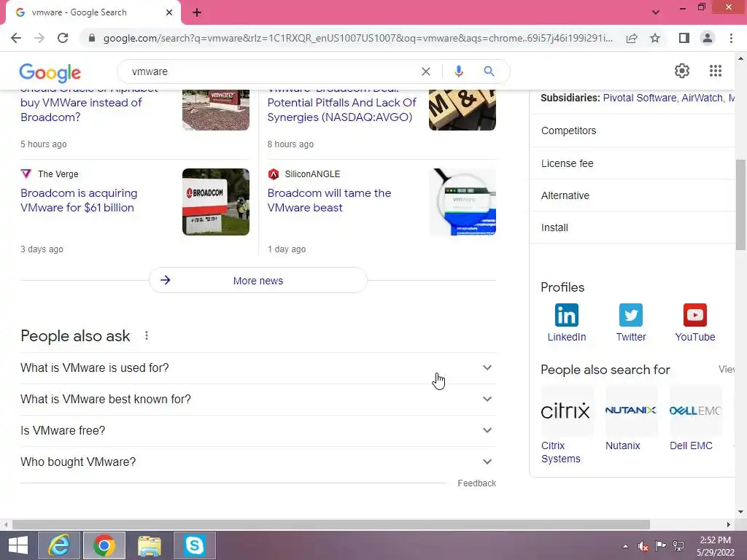Expand the Install section

(632, 227)
